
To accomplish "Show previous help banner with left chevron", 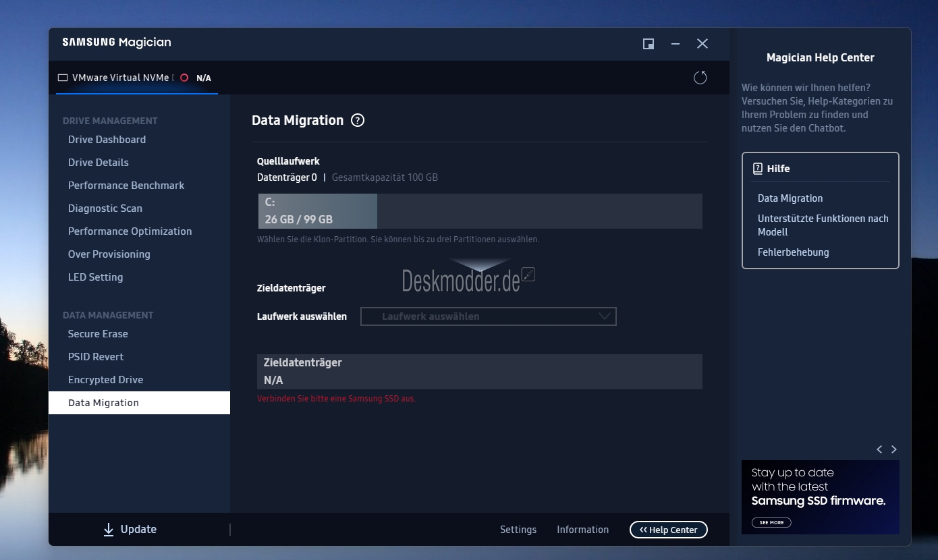I will click(x=879, y=449).
